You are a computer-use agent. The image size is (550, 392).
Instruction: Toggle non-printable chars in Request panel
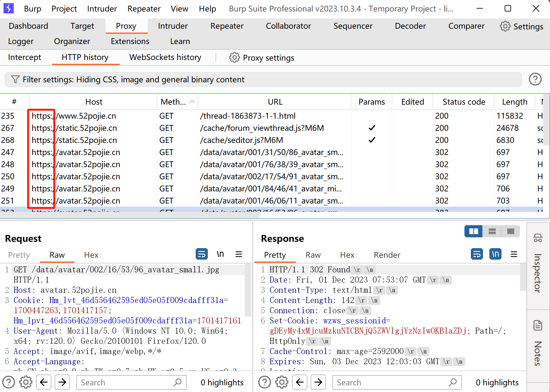pos(220,254)
